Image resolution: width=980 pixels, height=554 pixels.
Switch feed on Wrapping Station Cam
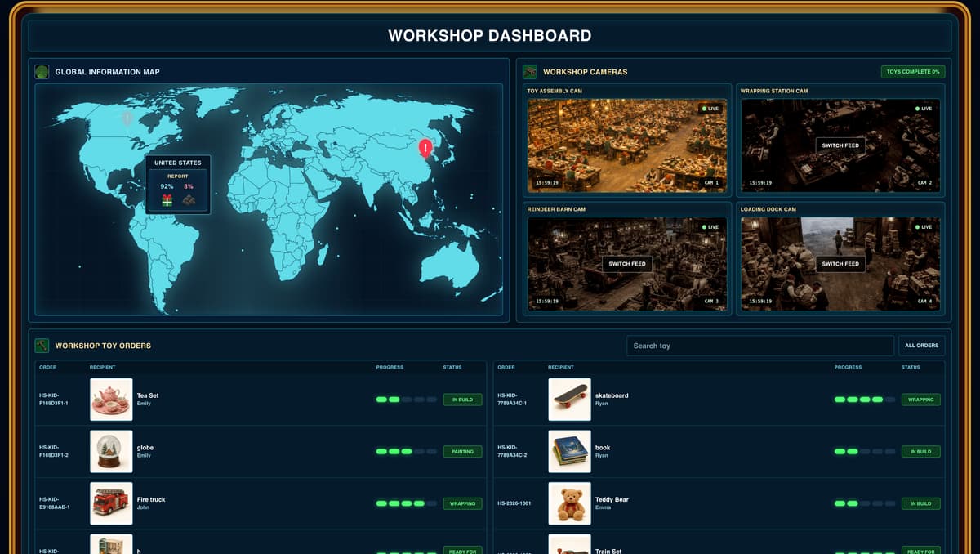[840, 145]
